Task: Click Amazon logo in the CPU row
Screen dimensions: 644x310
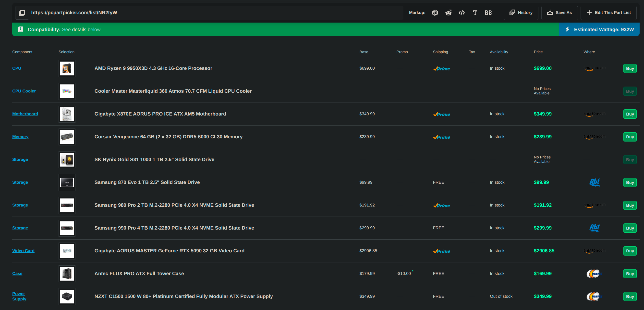Action: (x=594, y=68)
